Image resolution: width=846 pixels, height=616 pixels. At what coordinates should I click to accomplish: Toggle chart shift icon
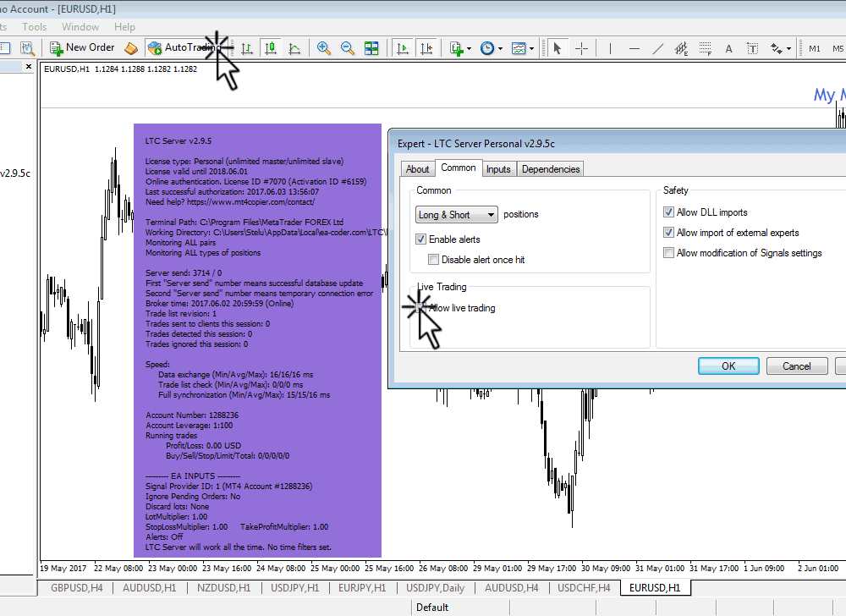[426, 48]
